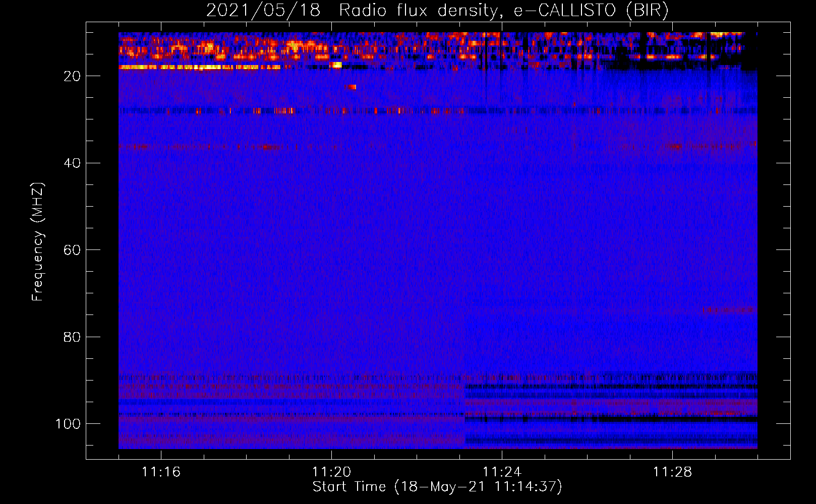Click the 'Start Time (18-May-21 11:14:37)' label
Screen dimensions: 816x504
(437, 487)
